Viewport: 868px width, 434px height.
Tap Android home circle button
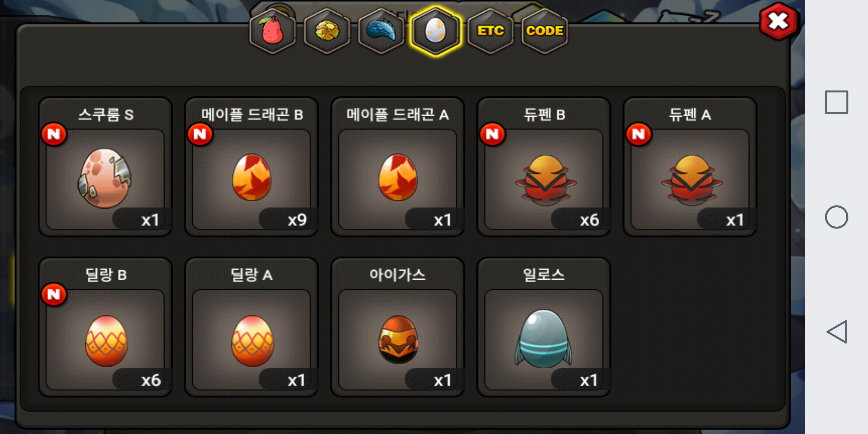pos(837,217)
